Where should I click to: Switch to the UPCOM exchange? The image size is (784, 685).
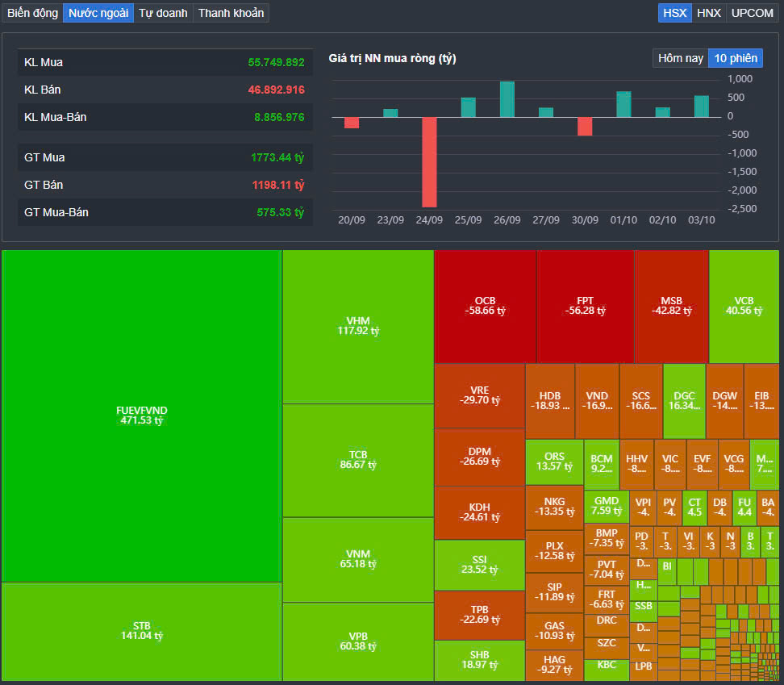pos(752,13)
